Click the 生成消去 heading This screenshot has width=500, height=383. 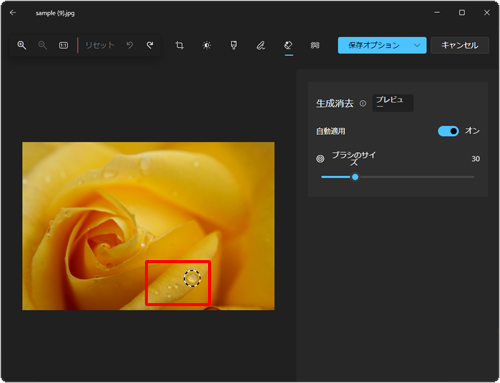click(335, 104)
